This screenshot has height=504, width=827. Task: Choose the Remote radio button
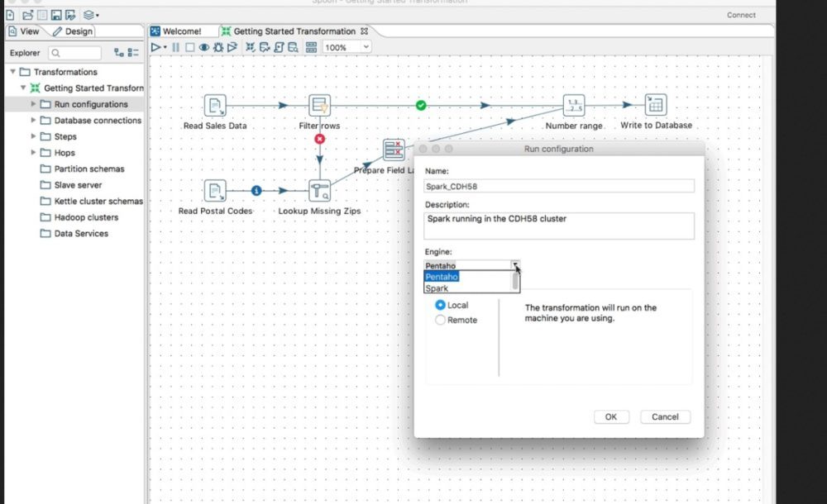click(441, 320)
